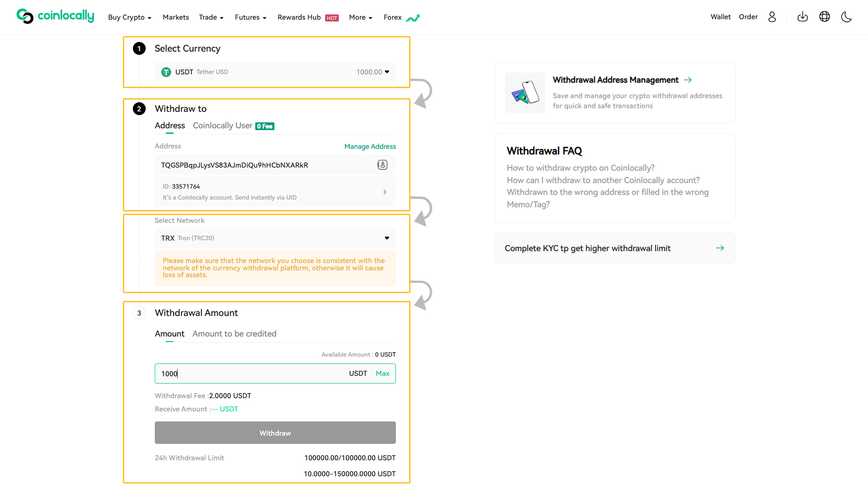Open Withdrawal Address Management heading
This screenshot has width=868, height=500.
[x=615, y=80]
